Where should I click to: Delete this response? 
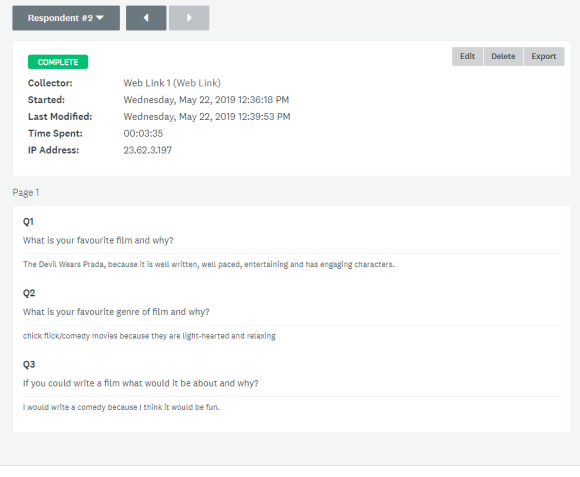point(503,56)
